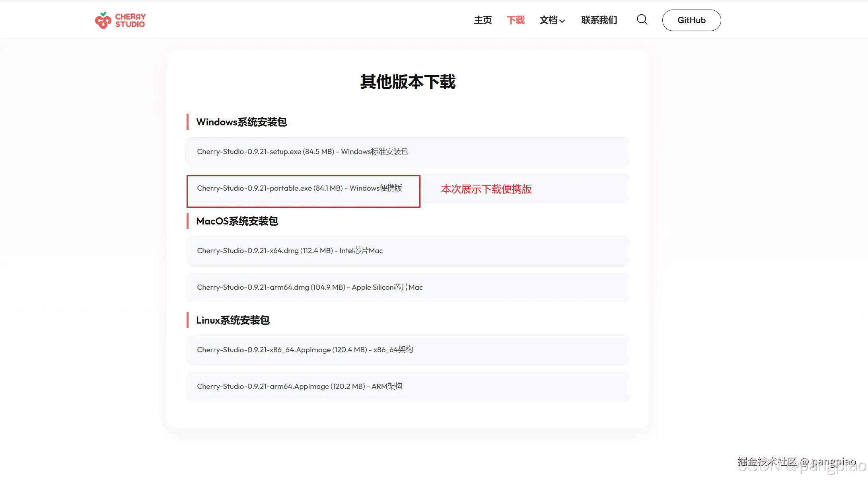Click the 其他版本下载 page heading
The image size is (868, 480).
coord(408,82)
